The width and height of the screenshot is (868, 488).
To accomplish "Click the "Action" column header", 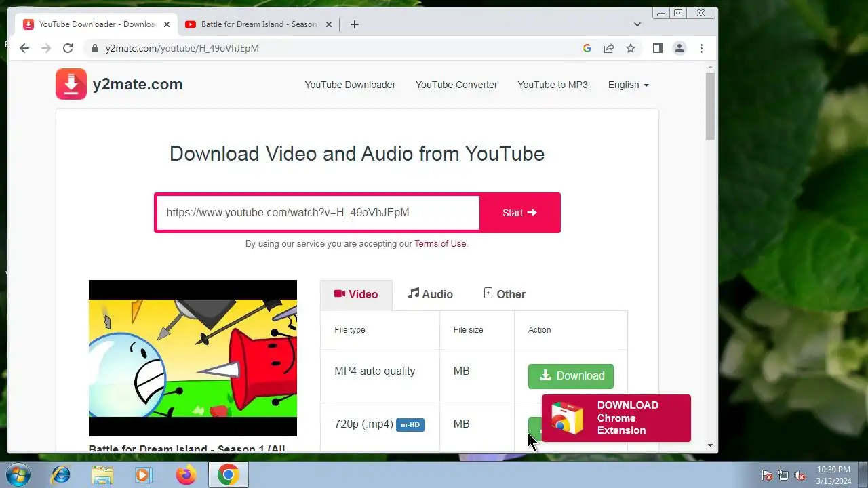I will coord(540,330).
